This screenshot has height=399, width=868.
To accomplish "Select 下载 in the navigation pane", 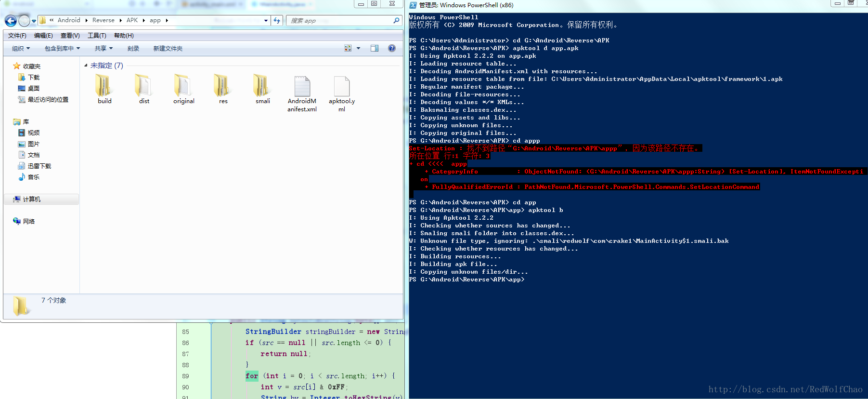I will [34, 78].
